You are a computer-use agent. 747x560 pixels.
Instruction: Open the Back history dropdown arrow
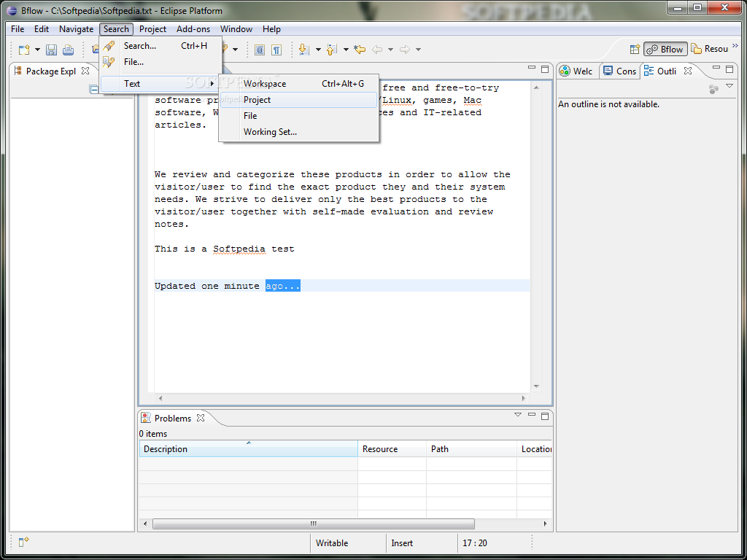point(391,50)
